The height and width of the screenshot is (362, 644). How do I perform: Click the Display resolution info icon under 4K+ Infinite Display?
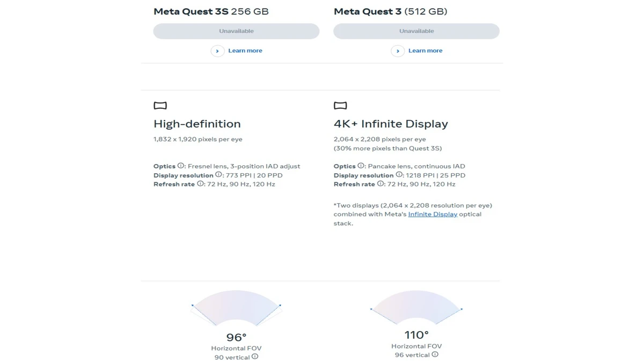399,175
